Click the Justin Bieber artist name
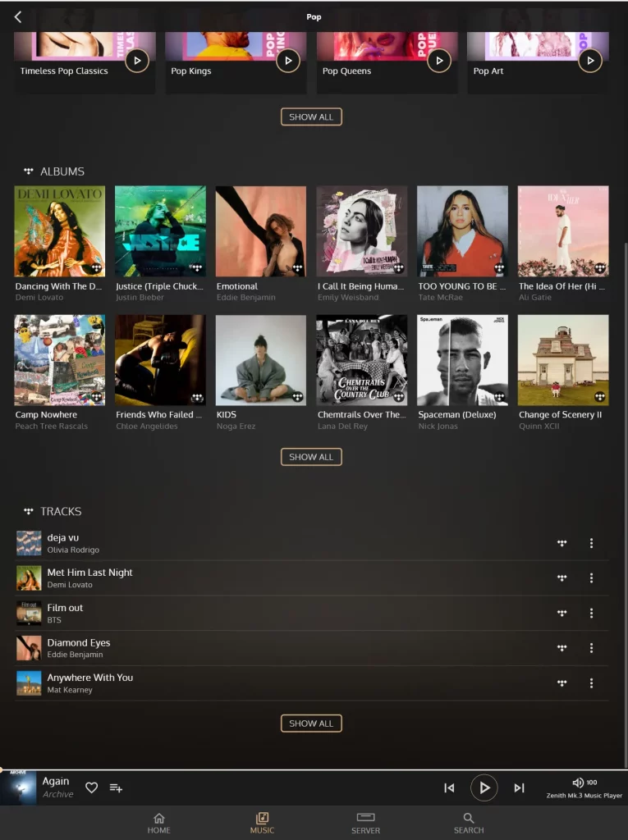This screenshot has height=840, width=628. [x=140, y=297]
